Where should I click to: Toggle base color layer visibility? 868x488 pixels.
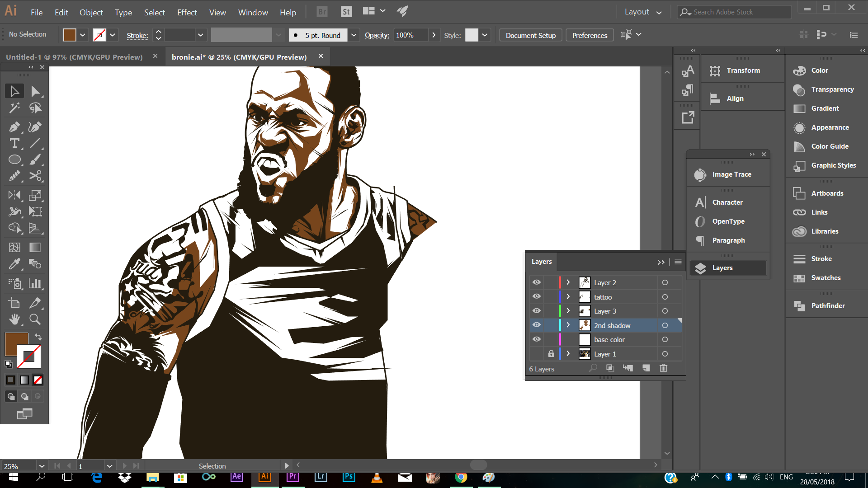click(x=537, y=339)
